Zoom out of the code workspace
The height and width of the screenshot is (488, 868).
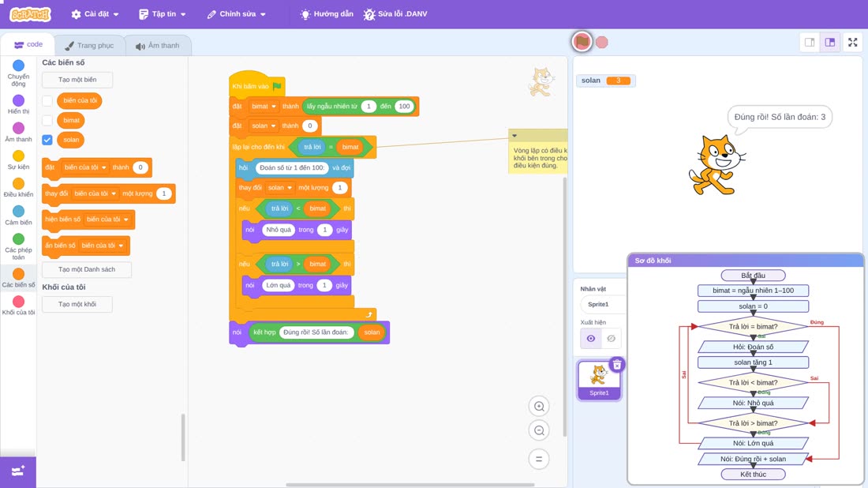coord(539,430)
